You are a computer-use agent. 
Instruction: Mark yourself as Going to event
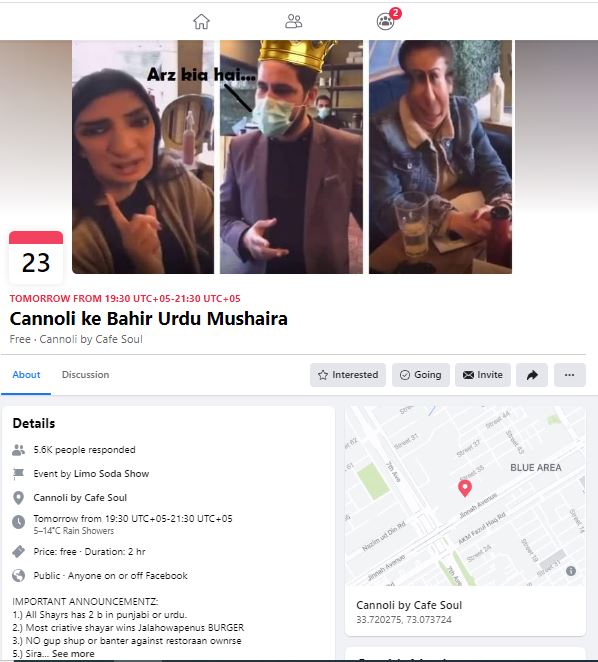tap(421, 375)
